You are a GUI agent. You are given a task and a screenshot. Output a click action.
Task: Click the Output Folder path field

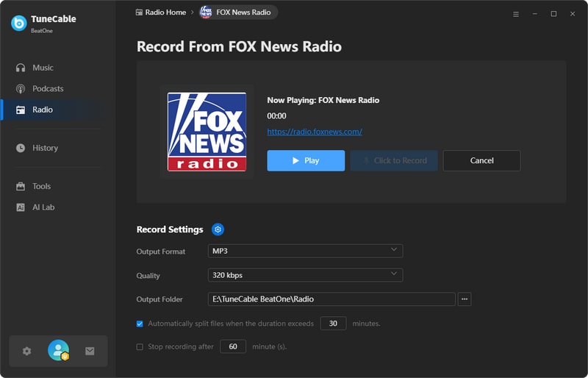[331, 299]
